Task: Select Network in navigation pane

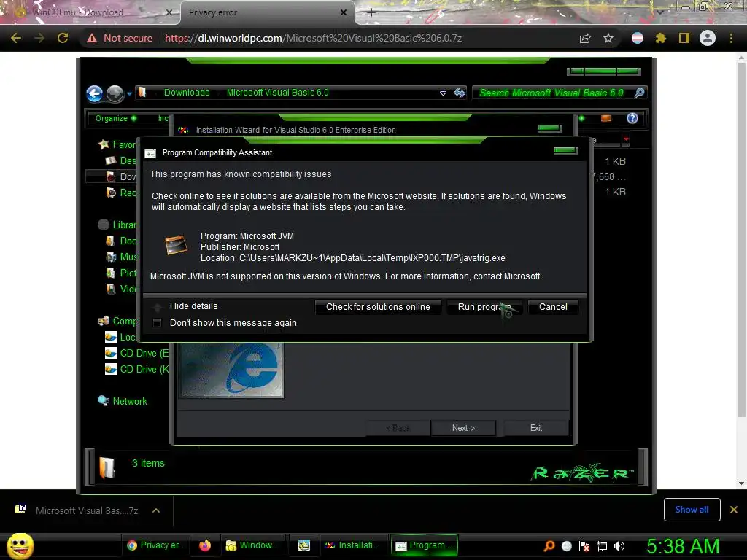Action: click(x=130, y=402)
